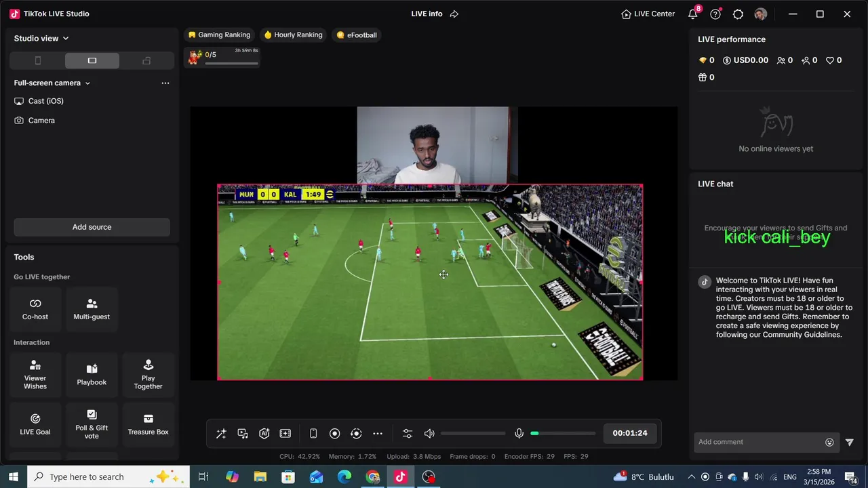Mute the microphone icon
Screen dimensions: 868x488
pos(519,434)
